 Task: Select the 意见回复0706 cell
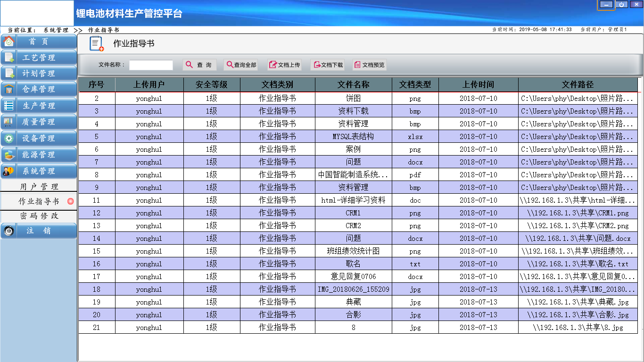coord(354,277)
